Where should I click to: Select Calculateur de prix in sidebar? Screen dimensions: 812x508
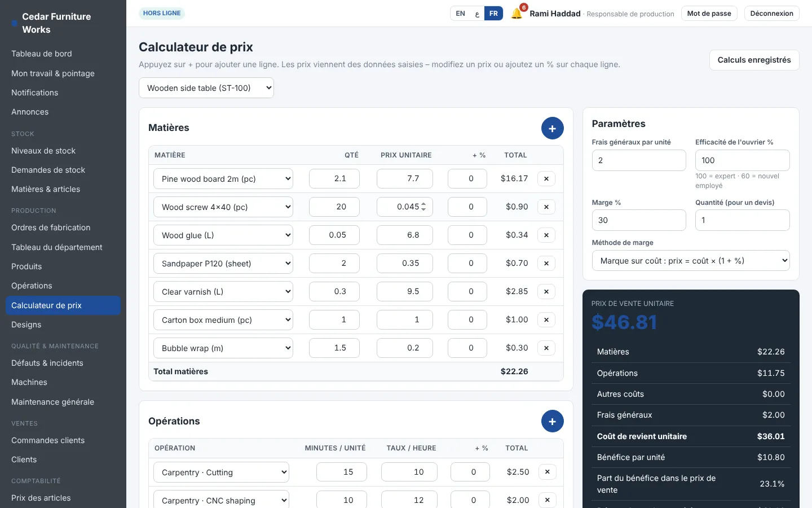pos(63,305)
